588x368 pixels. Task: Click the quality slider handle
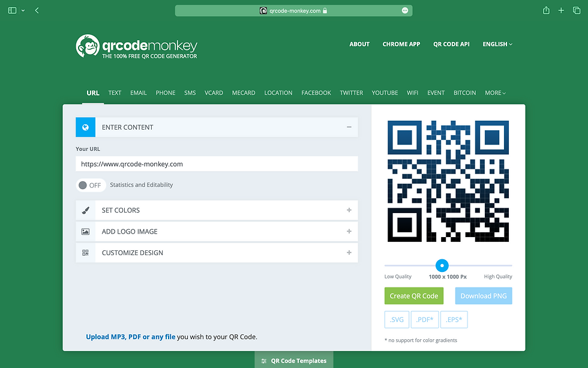442,265
